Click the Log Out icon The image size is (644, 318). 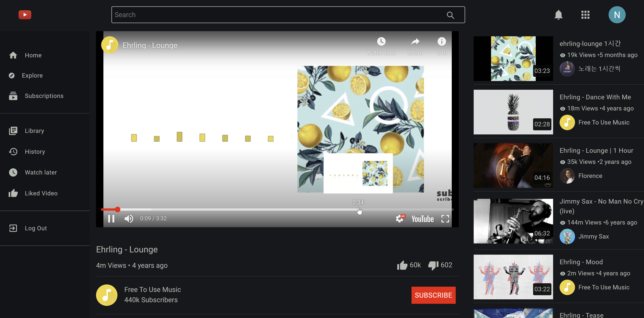pyautogui.click(x=13, y=228)
